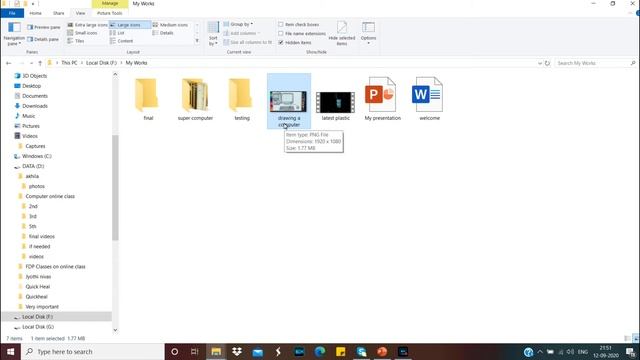Select the View ribbon tab
Viewport: 640px width, 360px height.
coord(80,13)
